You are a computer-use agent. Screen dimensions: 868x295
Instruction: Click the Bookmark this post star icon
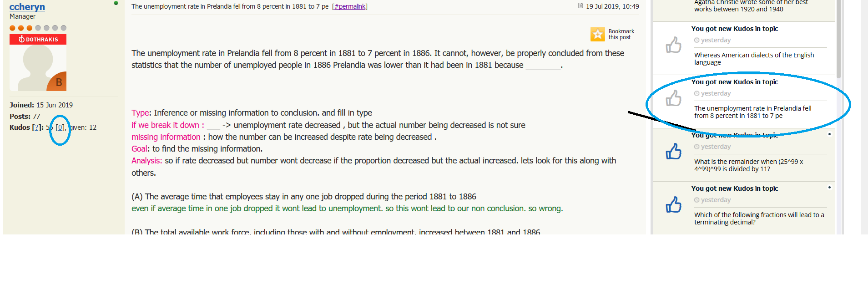597,34
